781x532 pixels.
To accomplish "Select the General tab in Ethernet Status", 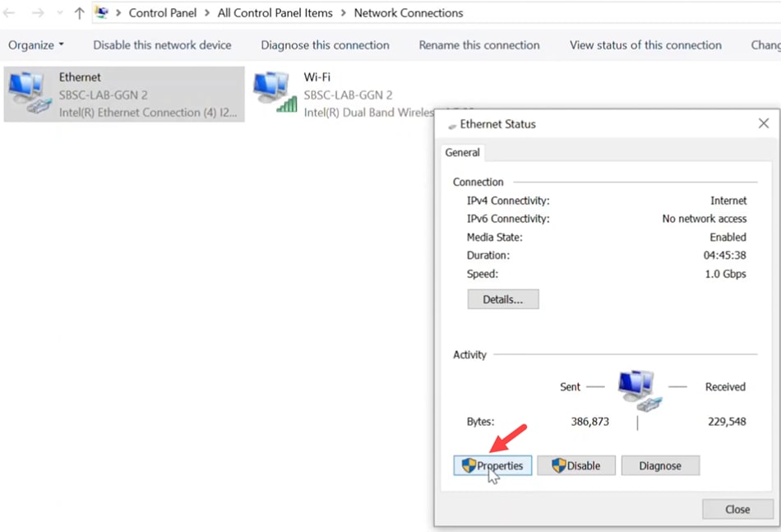I will (x=462, y=152).
